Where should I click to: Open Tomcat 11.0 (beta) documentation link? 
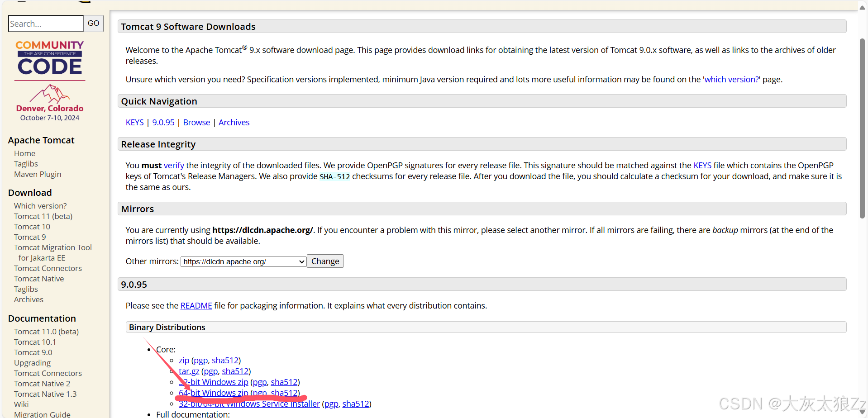(x=46, y=332)
